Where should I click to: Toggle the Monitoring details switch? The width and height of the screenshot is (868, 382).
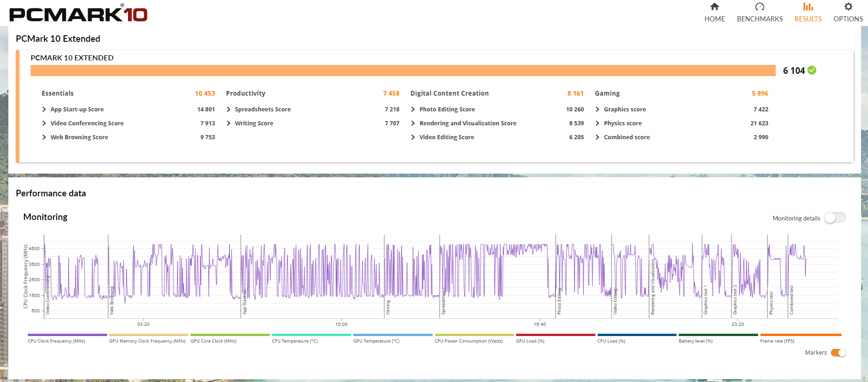pyautogui.click(x=835, y=218)
